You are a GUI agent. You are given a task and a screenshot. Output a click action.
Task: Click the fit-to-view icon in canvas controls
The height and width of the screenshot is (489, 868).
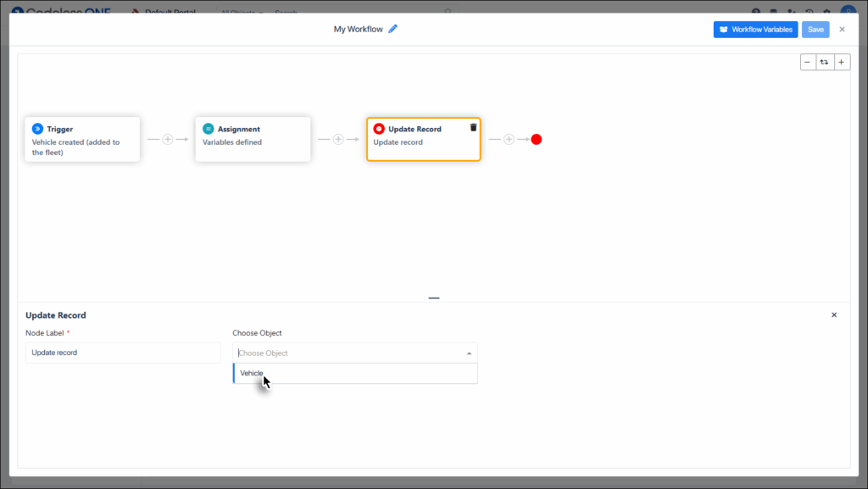pyautogui.click(x=824, y=61)
